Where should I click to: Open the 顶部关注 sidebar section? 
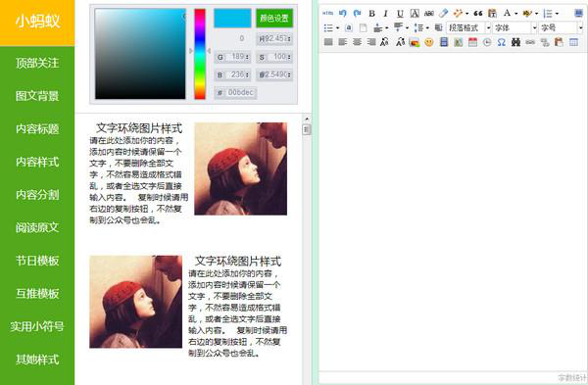point(37,63)
